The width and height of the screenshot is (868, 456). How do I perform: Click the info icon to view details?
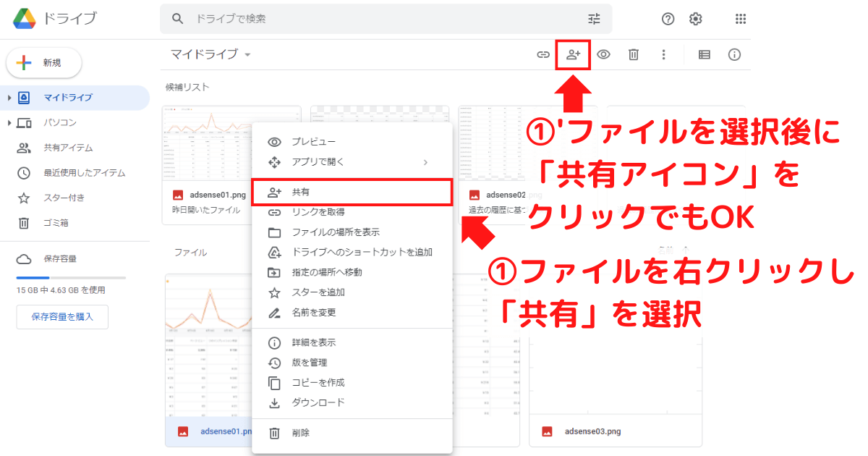[734, 54]
